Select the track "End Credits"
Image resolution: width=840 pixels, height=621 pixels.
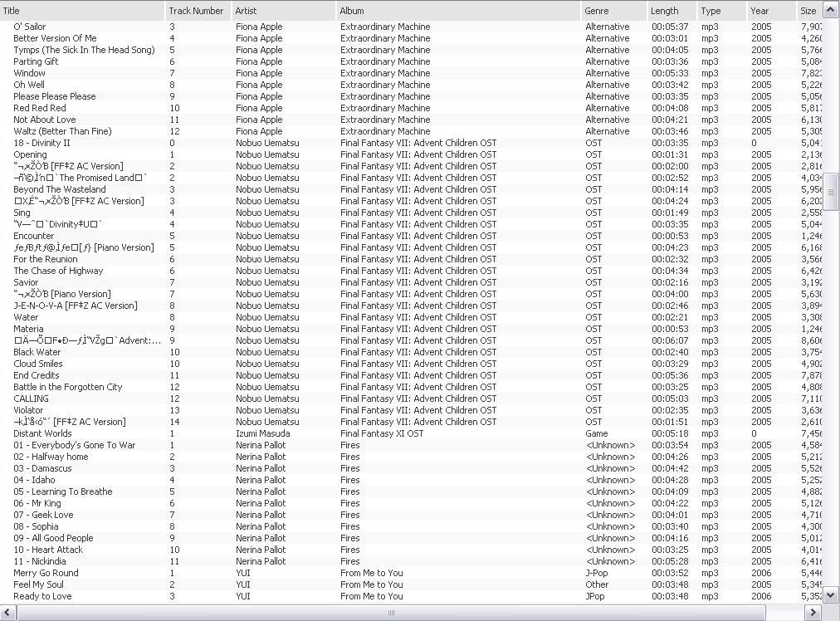[37, 375]
